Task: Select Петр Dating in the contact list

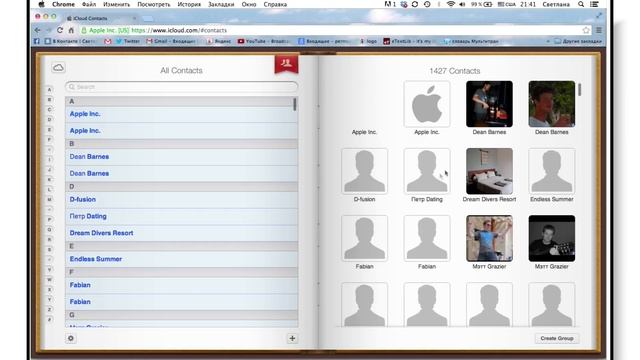Action: 181,216
